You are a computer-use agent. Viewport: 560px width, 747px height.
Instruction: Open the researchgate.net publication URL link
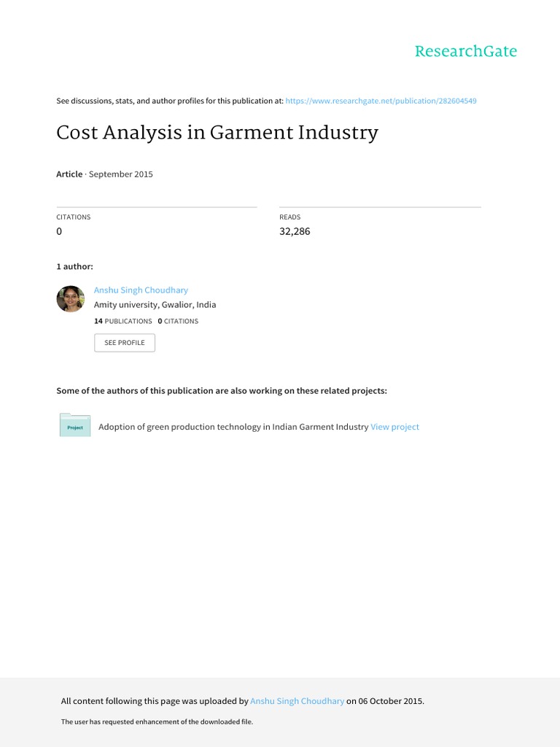381,101
